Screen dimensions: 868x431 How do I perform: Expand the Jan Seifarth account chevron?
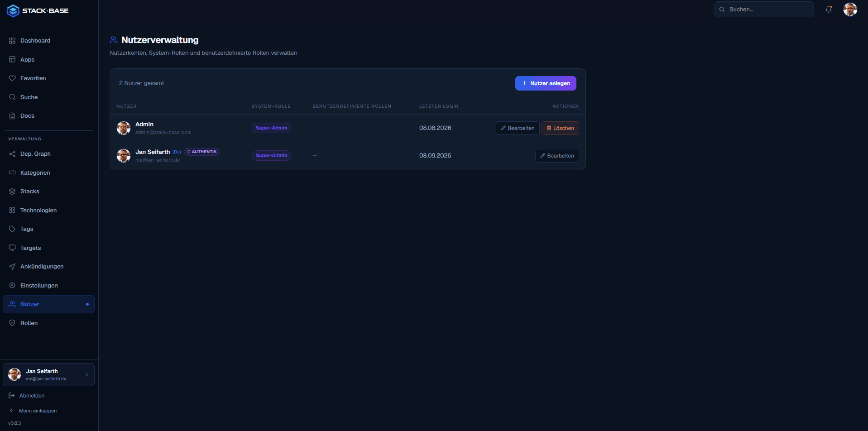point(87,374)
